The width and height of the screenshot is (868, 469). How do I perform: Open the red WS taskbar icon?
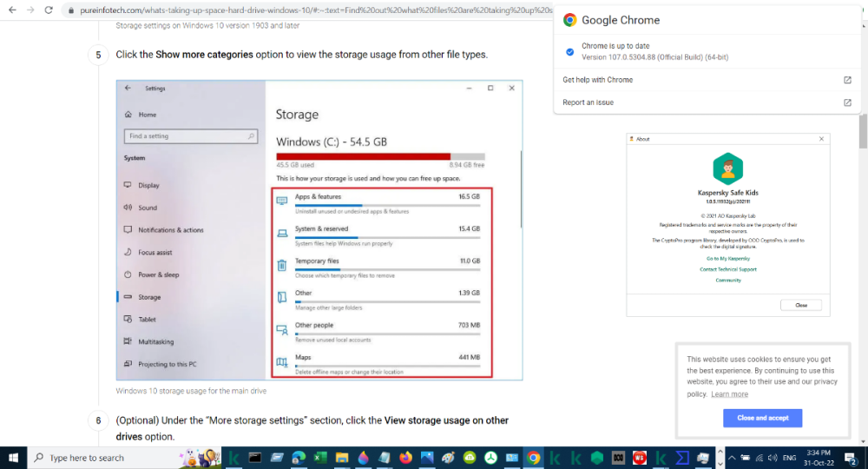(x=640, y=458)
